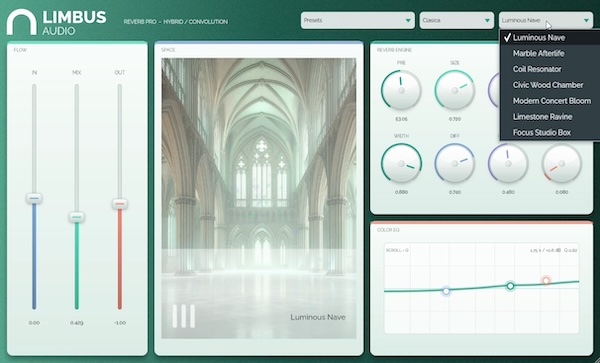Click the 0.720 value below SIZE
The width and height of the screenshot is (600, 363).
click(455, 119)
